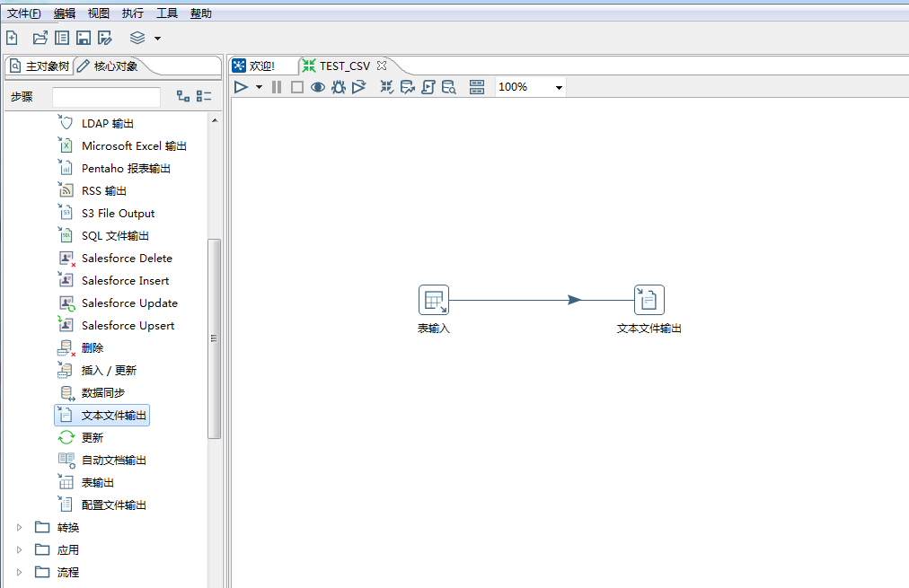
Task: Preview the transformation with eye icon
Action: (x=318, y=87)
